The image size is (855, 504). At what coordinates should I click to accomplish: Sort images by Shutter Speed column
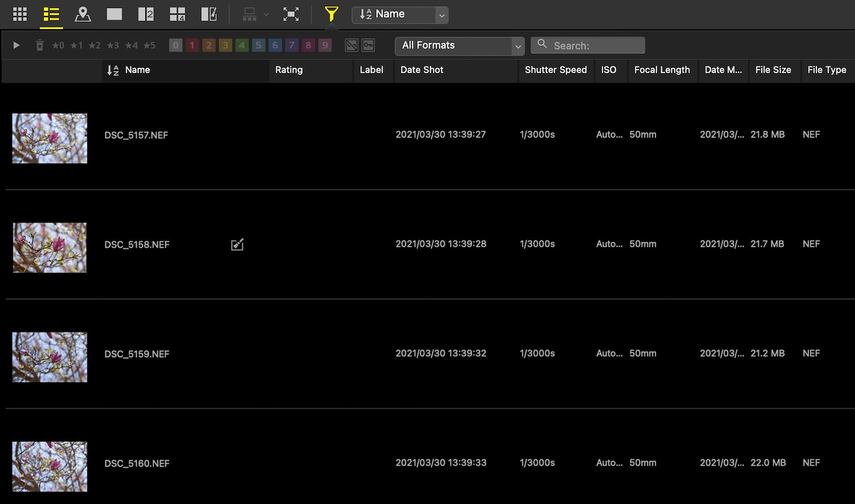(x=555, y=70)
